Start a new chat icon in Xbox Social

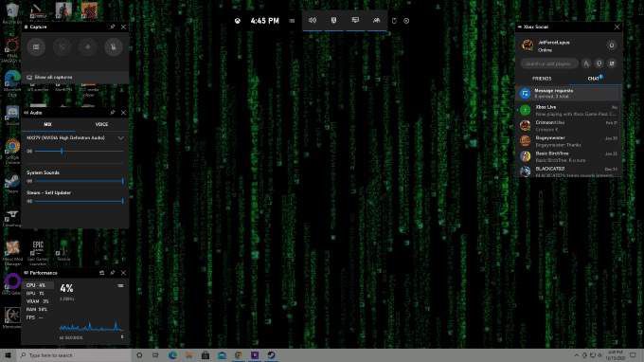612,63
